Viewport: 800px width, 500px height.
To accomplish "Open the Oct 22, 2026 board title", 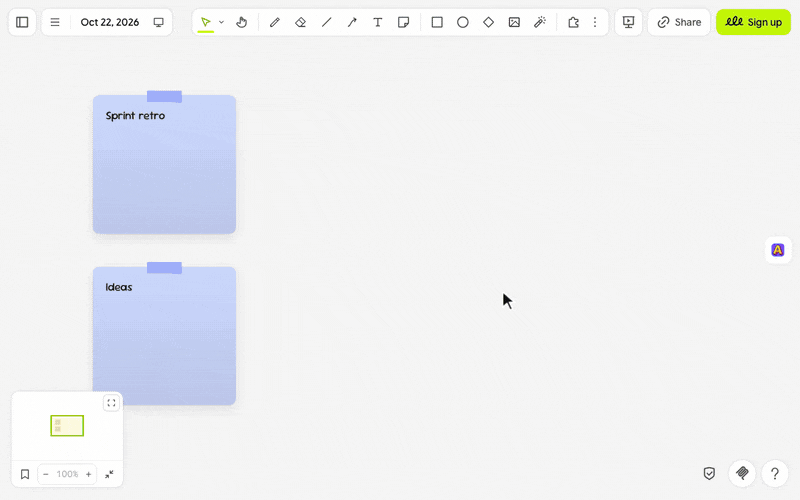I will point(110,22).
